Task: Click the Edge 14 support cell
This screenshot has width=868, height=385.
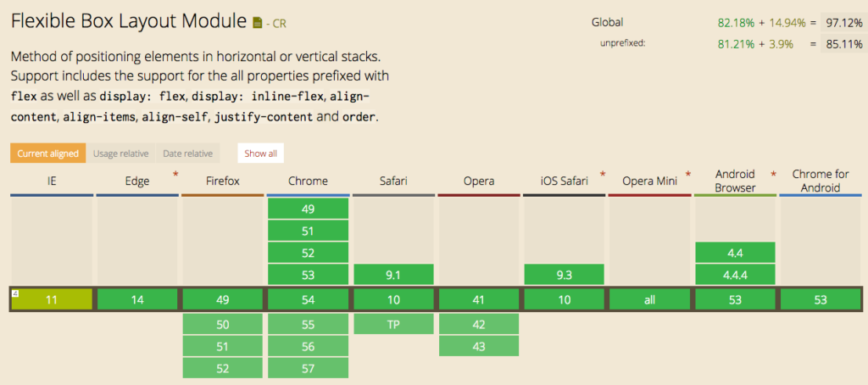Action: point(136,300)
